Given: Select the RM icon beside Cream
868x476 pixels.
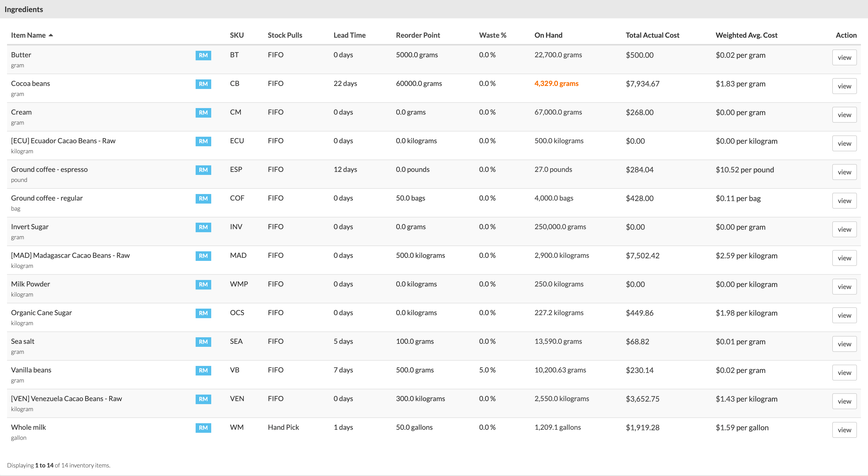Looking at the screenshot, I should [203, 113].
